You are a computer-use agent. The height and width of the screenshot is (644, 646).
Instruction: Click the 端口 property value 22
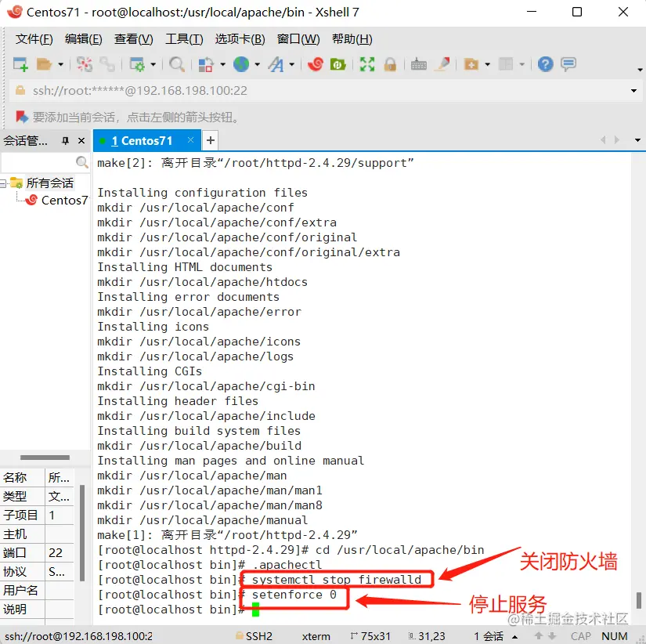tap(56, 552)
